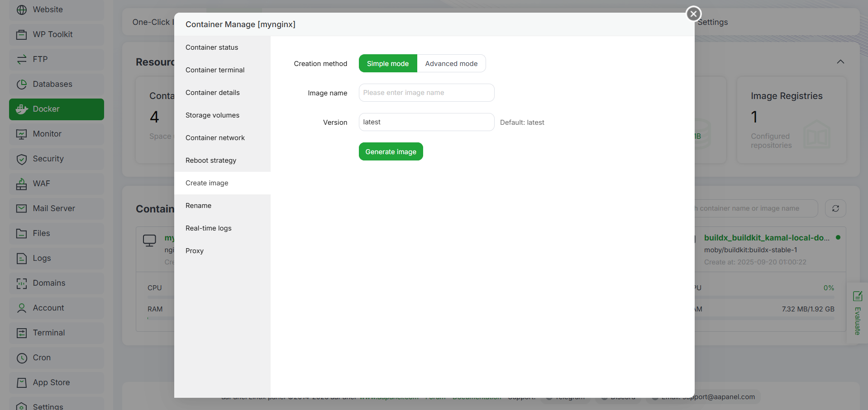This screenshot has width=868, height=410.
Task: Click the Evaluate feedback icon
Action: [858, 296]
